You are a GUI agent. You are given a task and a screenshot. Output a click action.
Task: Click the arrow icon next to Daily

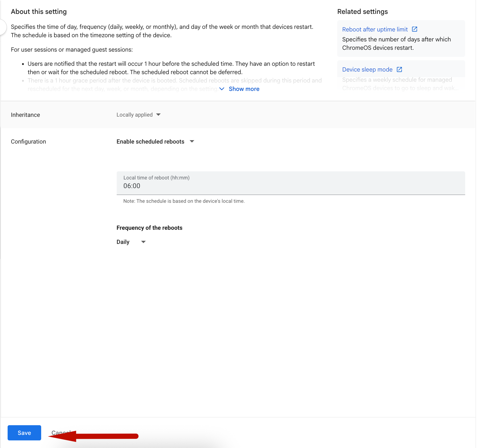[143, 242]
